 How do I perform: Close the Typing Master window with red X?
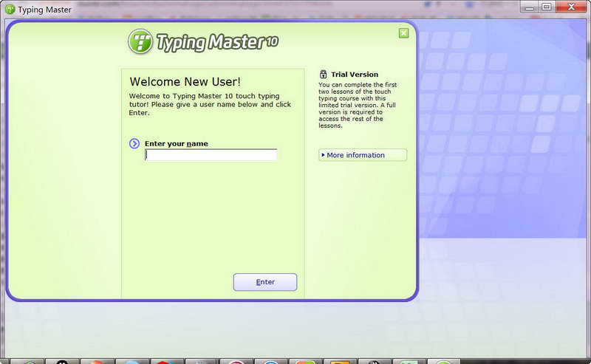[571, 7]
